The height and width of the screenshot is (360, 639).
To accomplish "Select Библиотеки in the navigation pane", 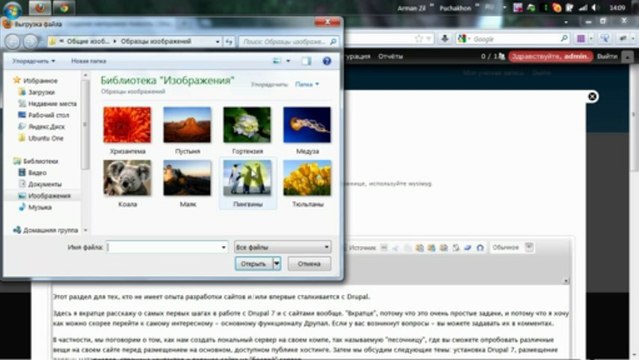I will pos(36,161).
